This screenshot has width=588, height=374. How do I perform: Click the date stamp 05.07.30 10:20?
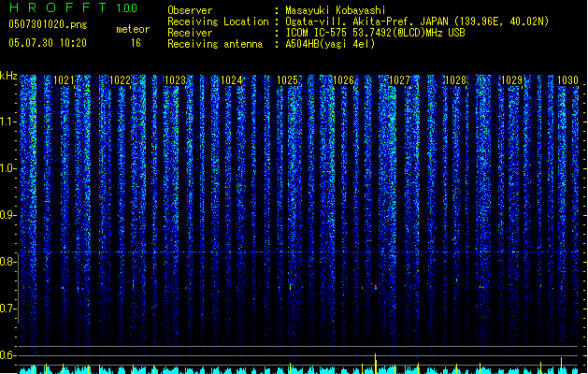pyautogui.click(x=48, y=43)
